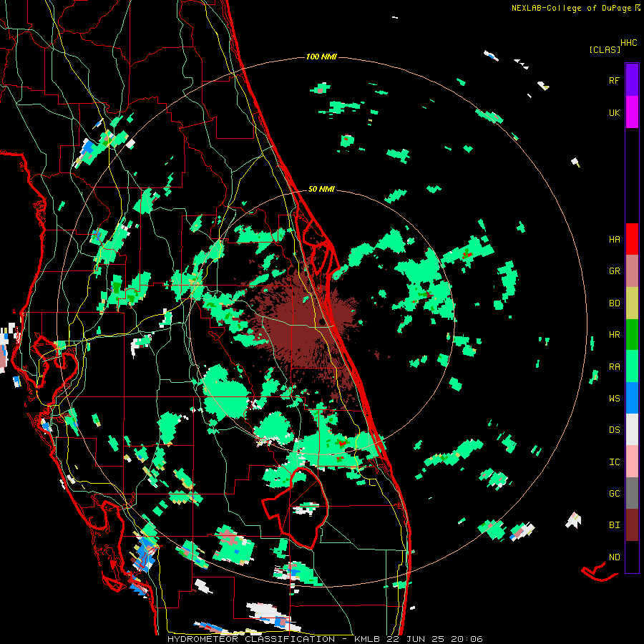Click the HYDROMETEOR CLASSIFICATION caption text
The height and width of the screenshot is (644, 644).
click(x=251, y=639)
